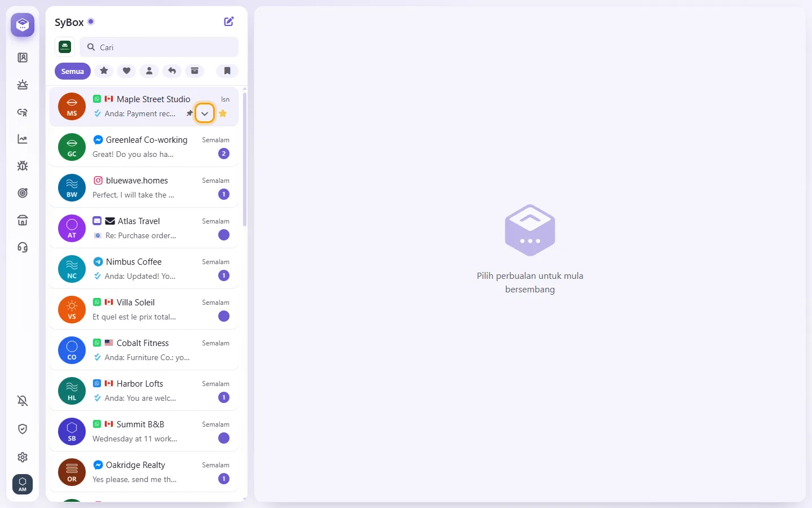The height and width of the screenshot is (508, 812).
Task: Open the bluewave.homes conversation
Action: (x=144, y=187)
